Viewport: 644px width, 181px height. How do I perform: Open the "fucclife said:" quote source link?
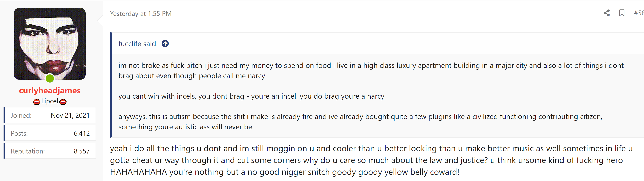(138, 44)
